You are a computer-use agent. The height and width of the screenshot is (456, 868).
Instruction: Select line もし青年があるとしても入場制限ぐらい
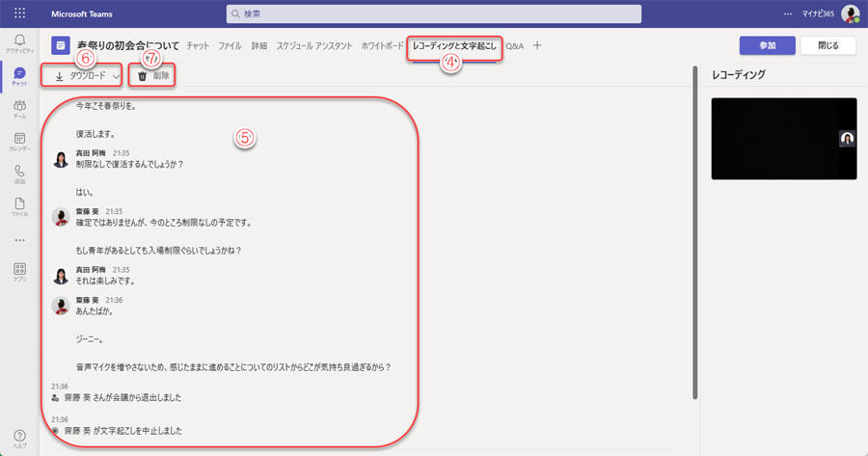click(x=159, y=250)
